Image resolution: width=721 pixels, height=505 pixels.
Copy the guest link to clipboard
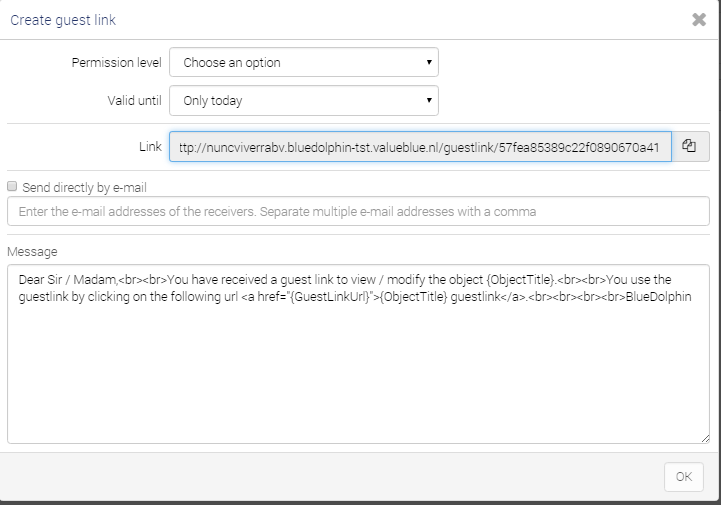coord(690,146)
